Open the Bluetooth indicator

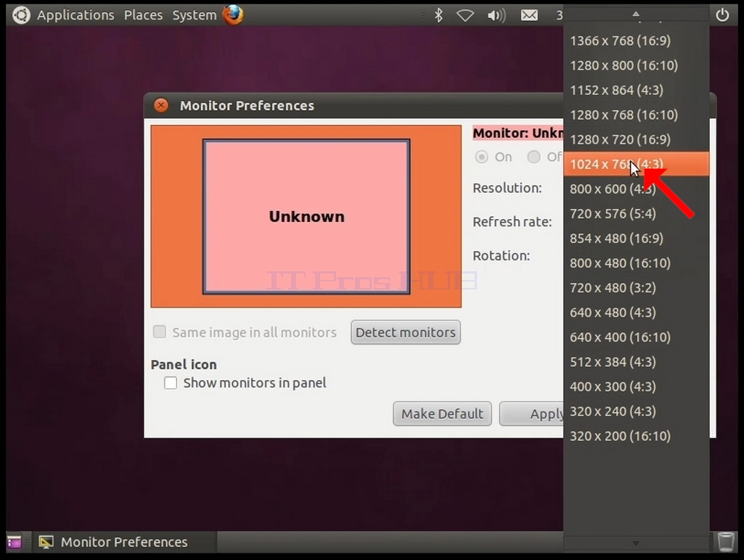click(x=438, y=15)
